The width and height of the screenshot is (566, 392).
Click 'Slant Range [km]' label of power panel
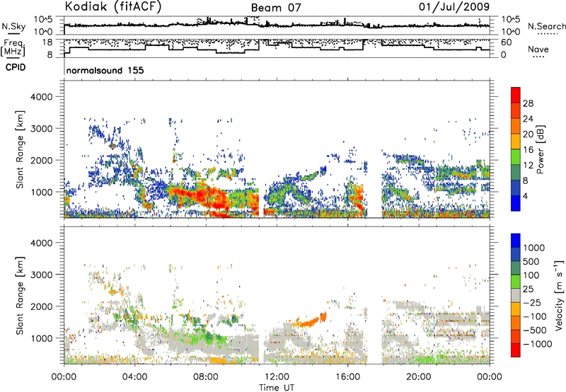20,149
